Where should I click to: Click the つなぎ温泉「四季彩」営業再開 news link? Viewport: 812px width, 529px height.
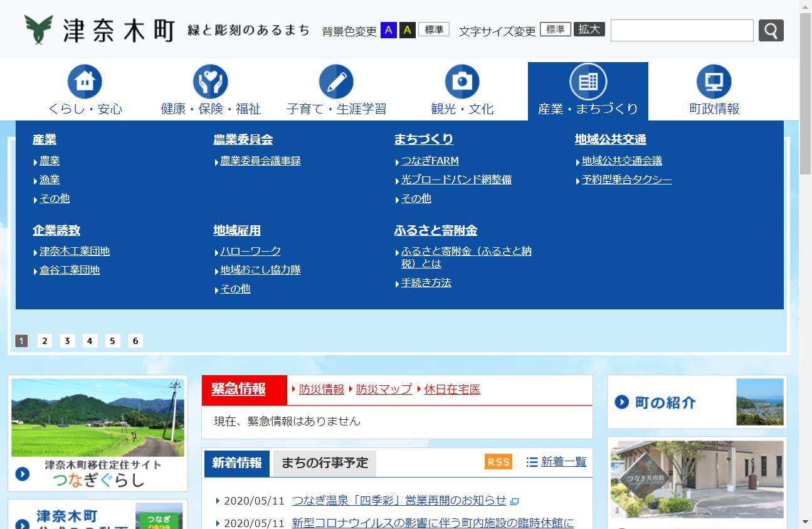[398, 500]
